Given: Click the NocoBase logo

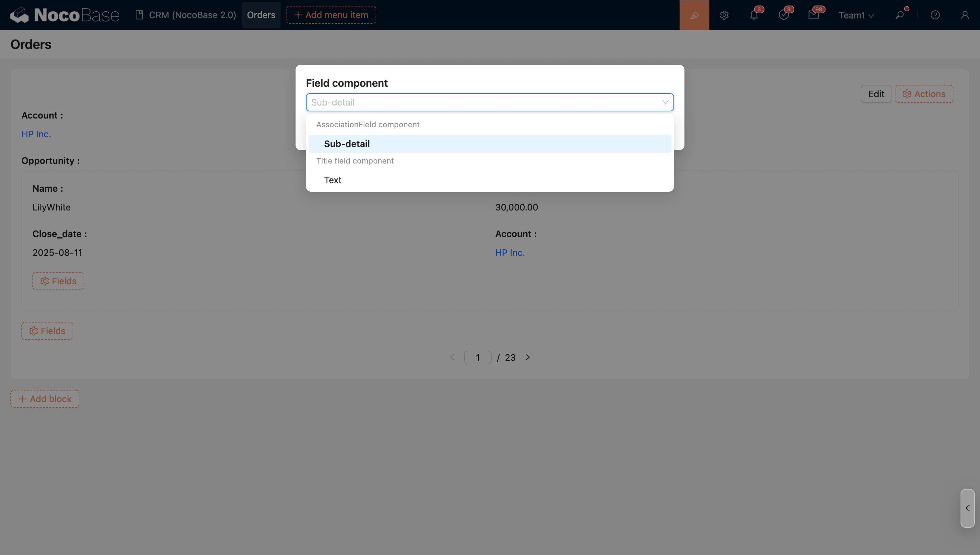Looking at the screenshot, I should point(65,15).
